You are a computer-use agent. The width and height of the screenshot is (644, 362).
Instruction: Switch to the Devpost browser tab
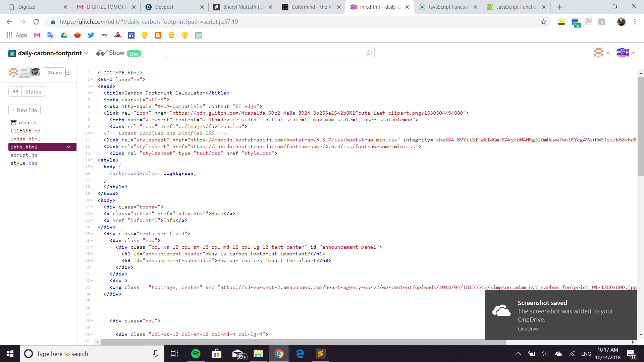pos(164,7)
